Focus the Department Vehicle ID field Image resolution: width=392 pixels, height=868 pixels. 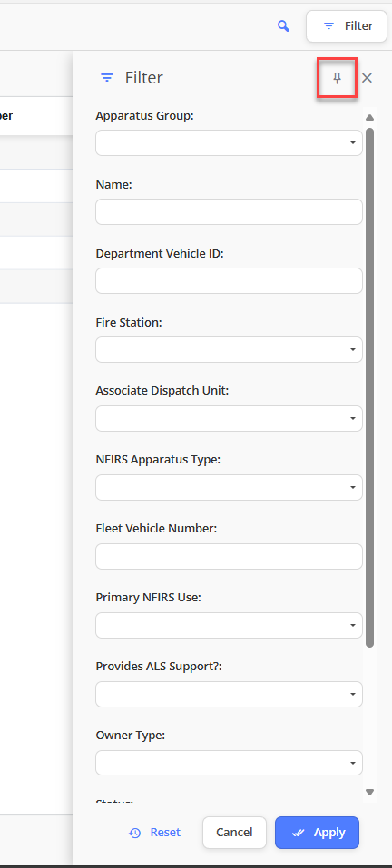click(x=230, y=280)
